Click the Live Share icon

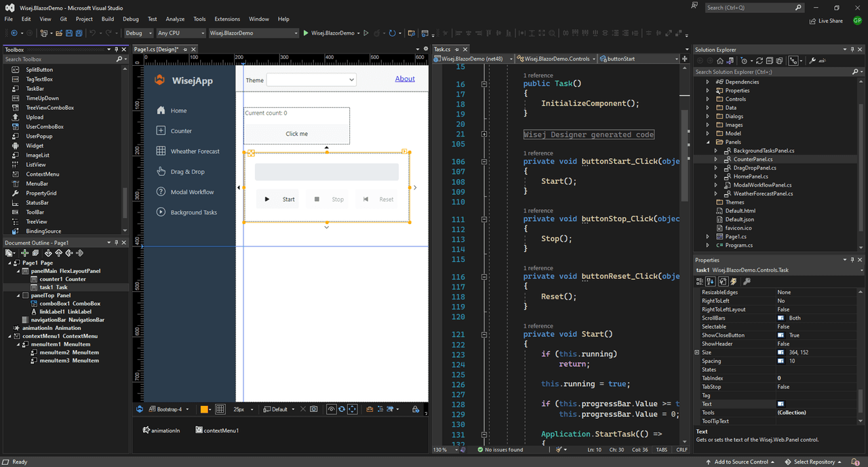813,20
